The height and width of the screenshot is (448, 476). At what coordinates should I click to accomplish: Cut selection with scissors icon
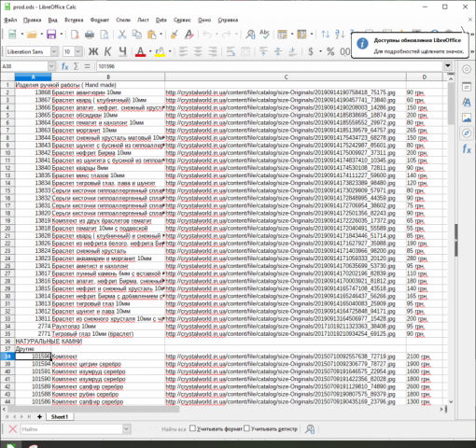122,35
